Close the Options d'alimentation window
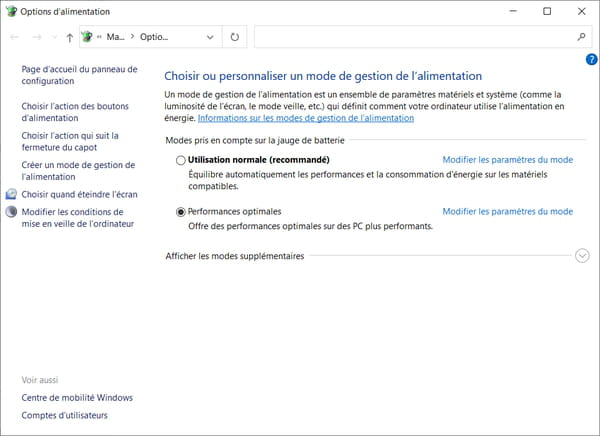This screenshot has height=436, width=600. (x=582, y=11)
